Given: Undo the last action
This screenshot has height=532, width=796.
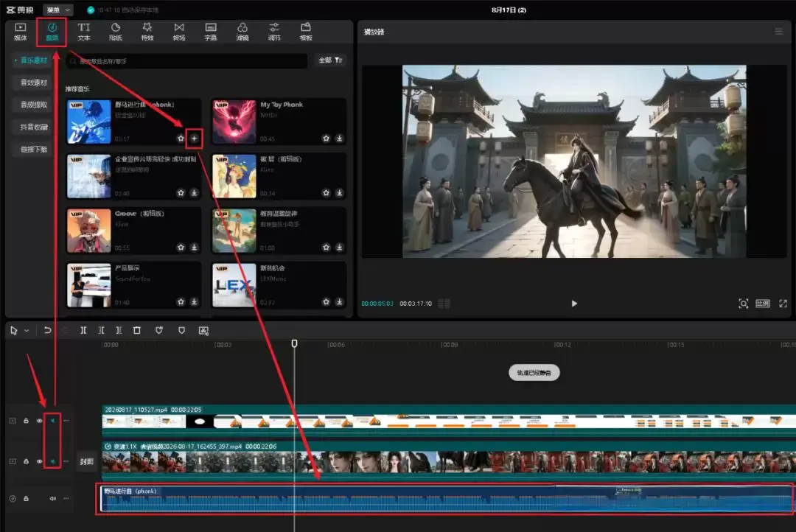Looking at the screenshot, I should pos(47,330).
